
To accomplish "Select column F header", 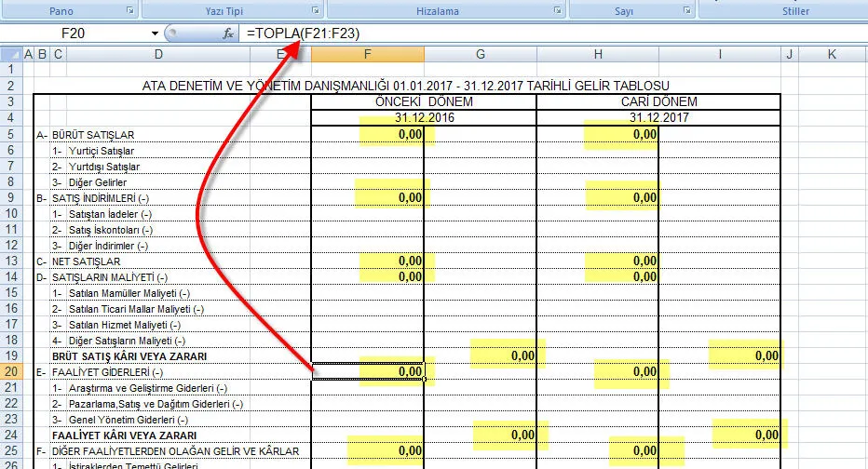I will pos(368,55).
